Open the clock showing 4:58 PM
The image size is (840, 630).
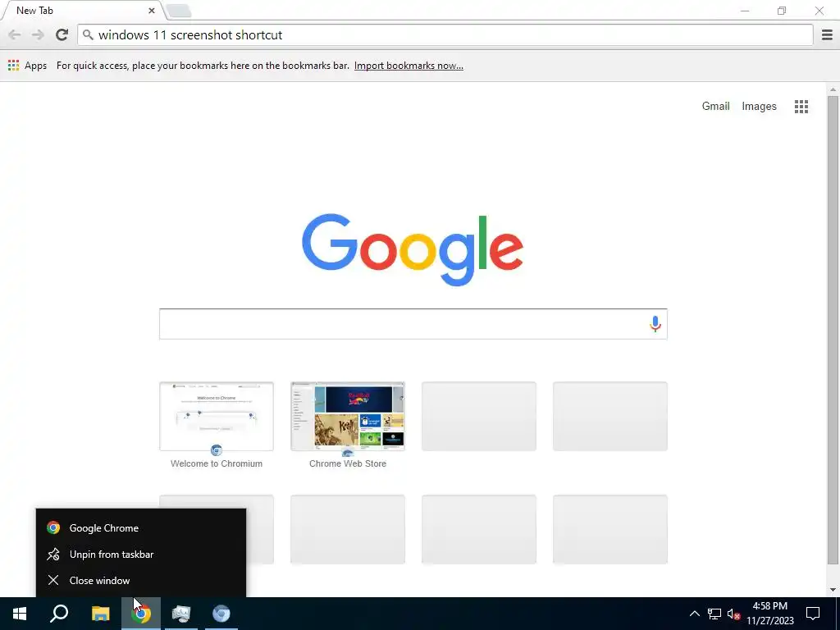click(x=769, y=614)
